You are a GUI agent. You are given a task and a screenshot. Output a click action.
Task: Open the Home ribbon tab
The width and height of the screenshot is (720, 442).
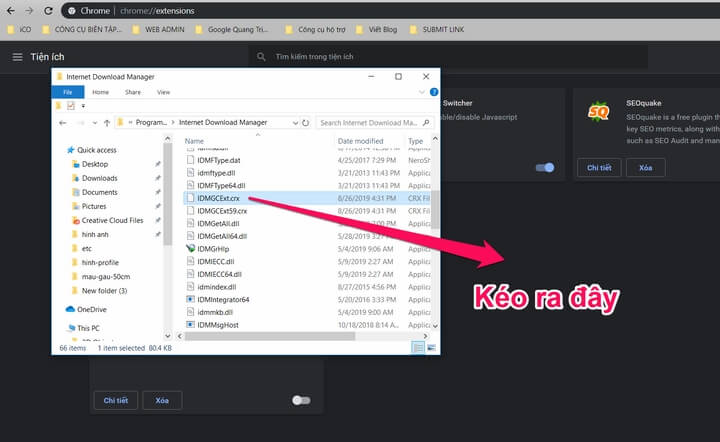tap(101, 92)
